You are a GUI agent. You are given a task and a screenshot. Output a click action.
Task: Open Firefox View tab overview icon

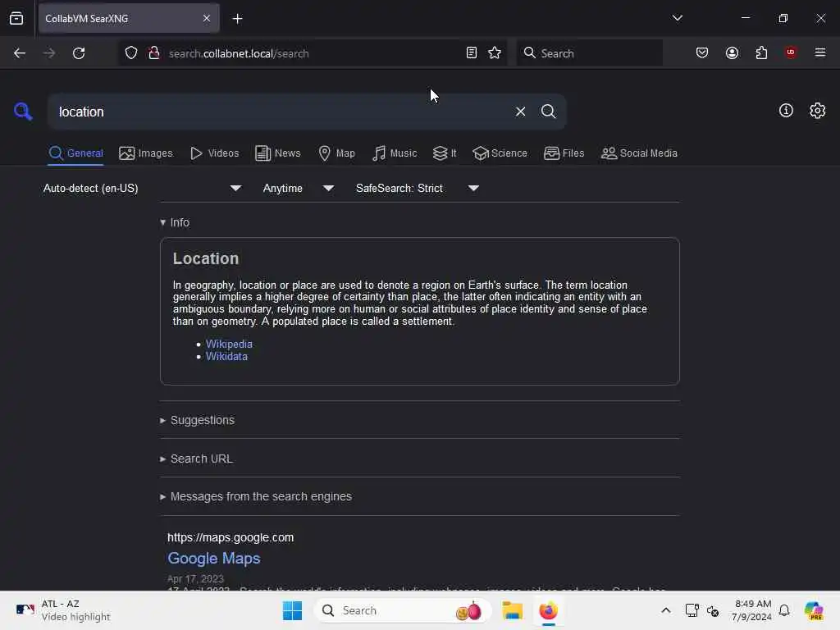(16, 18)
